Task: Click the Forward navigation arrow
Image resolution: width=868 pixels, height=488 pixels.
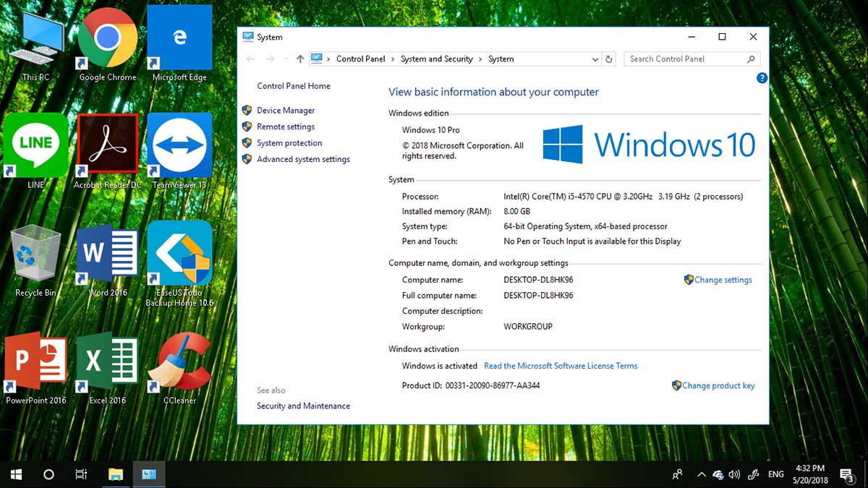Action: coord(271,59)
